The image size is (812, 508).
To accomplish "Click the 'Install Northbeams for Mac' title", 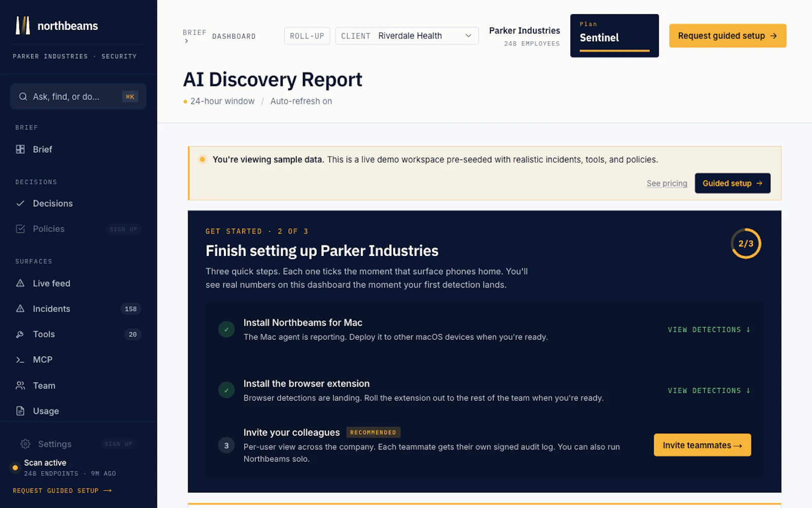I will (x=303, y=323).
